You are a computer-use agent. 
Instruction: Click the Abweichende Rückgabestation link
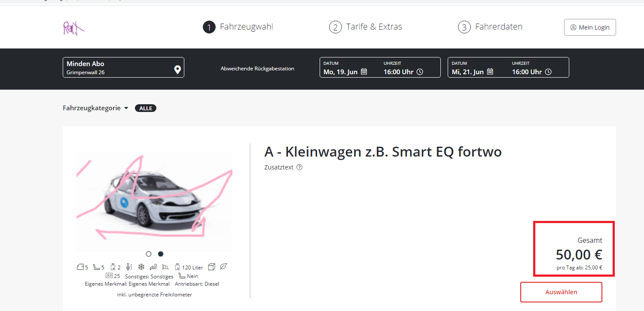257,69
